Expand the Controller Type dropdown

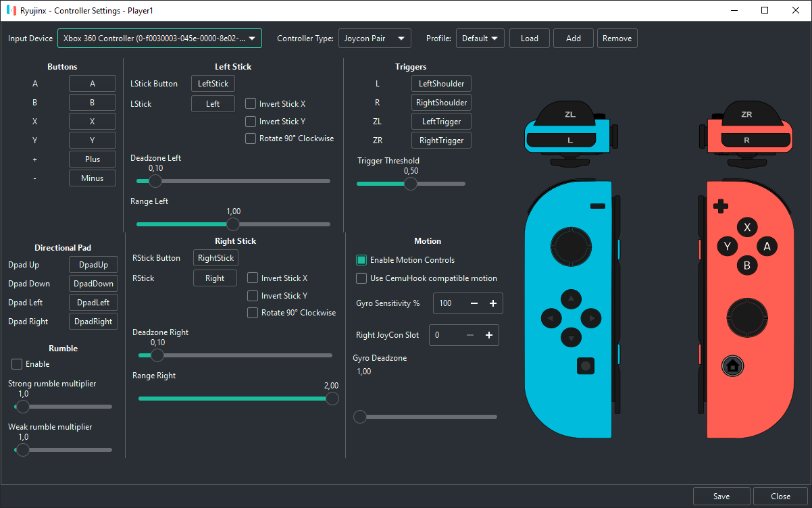click(374, 39)
